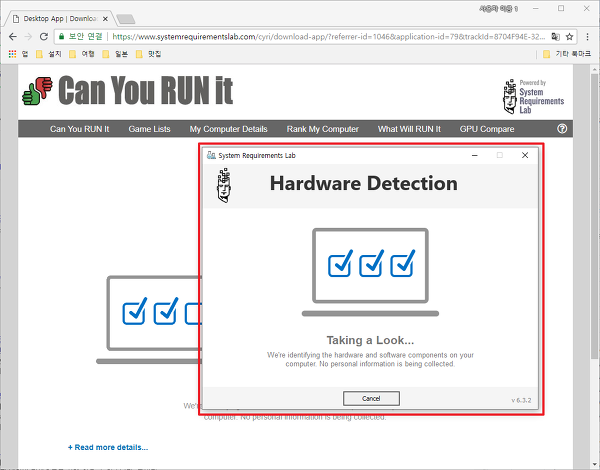Click the version v 6.3.2 text
This screenshot has height=470, width=600.
(521, 400)
